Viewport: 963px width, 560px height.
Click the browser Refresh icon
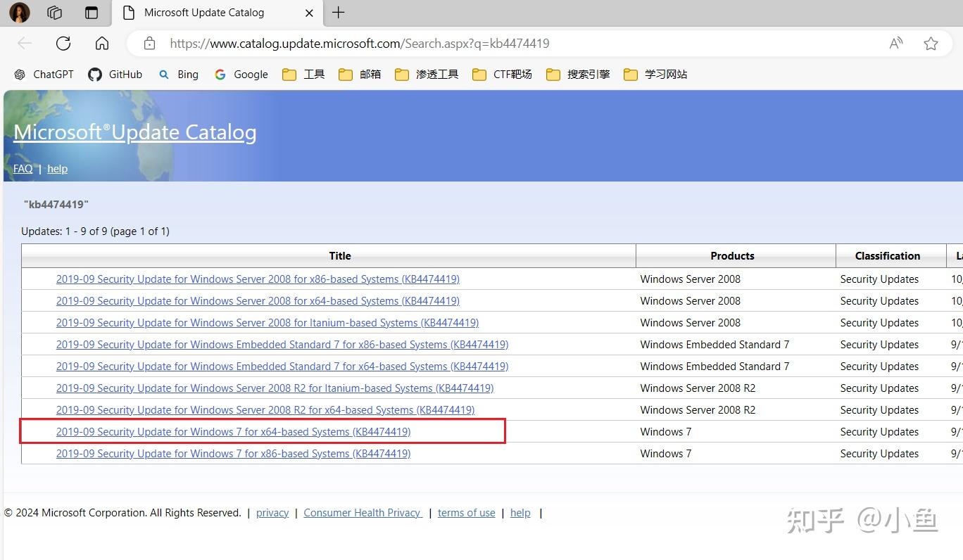click(63, 43)
